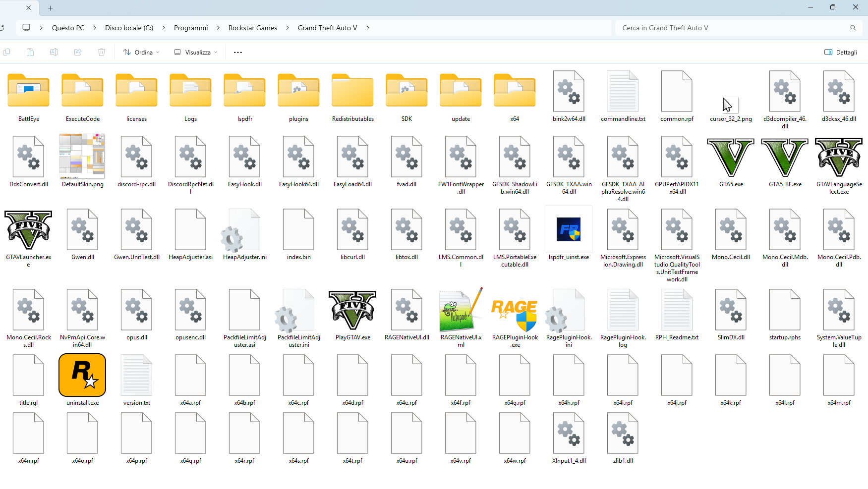Expand the chevron before Questo PC
The image size is (868, 489).
click(41, 28)
